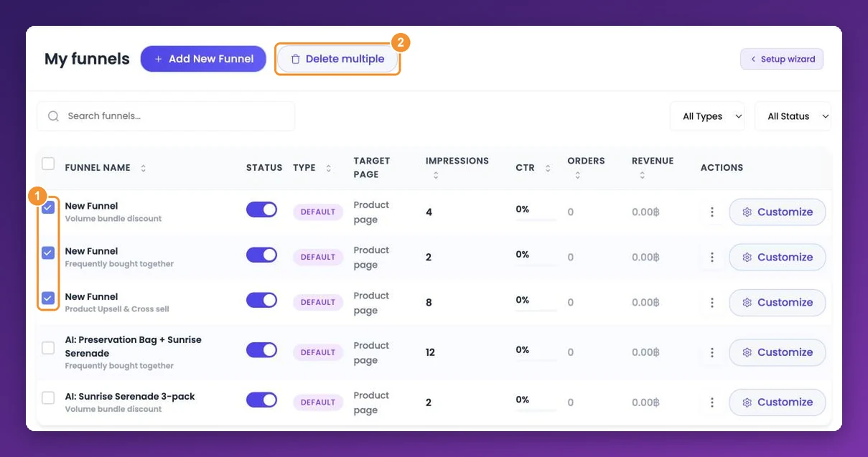Open the All Status filter dropdown
Viewport: 868px width, 457px height.
[793, 116]
